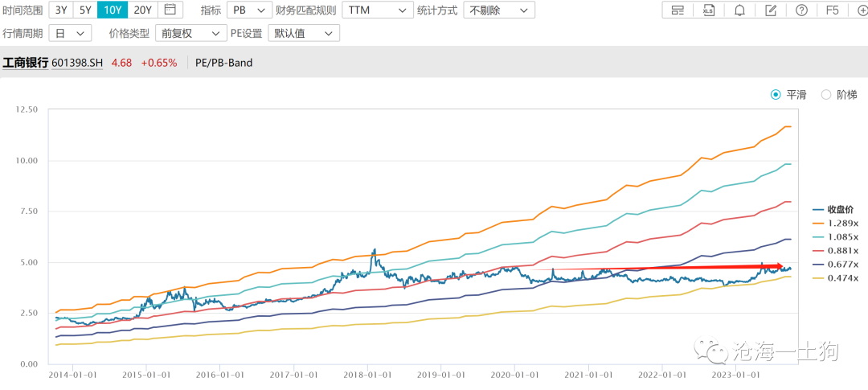Open the 前复权 price type dropdown
868x390 pixels.
190,33
